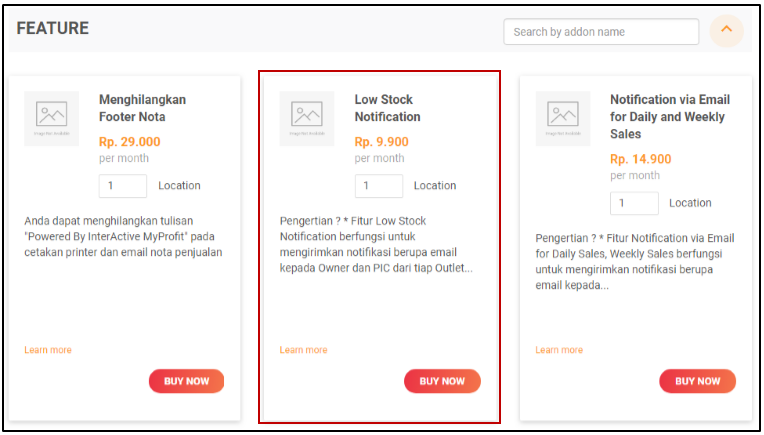
Task: Buy Notification via Email addon
Action: point(697,381)
